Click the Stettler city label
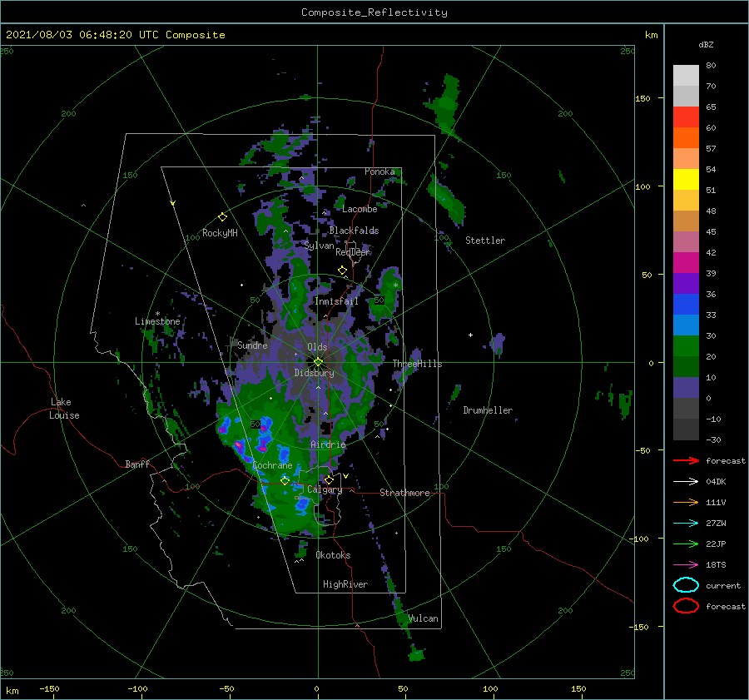 (485, 241)
